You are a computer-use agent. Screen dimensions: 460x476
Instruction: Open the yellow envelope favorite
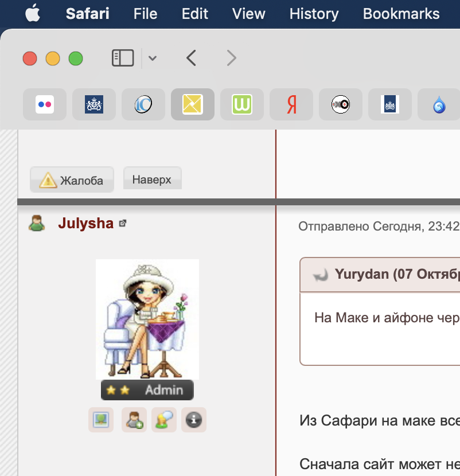[193, 104]
